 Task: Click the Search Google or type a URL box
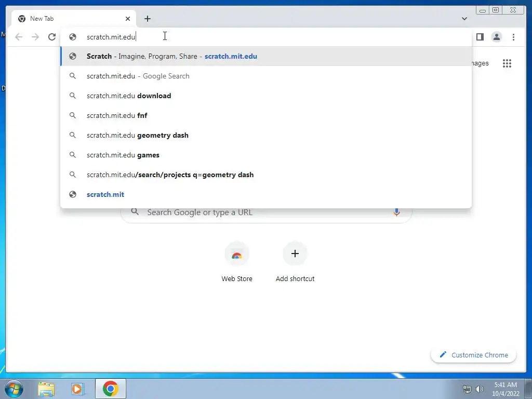pyautogui.click(x=266, y=214)
